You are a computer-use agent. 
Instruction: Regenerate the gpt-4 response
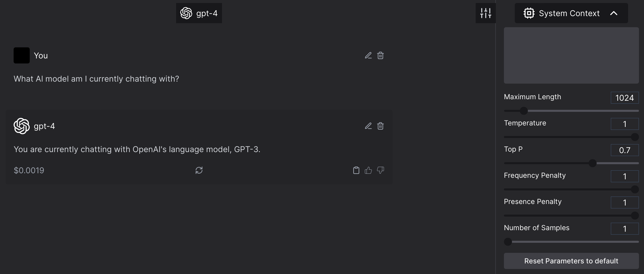click(x=199, y=170)
